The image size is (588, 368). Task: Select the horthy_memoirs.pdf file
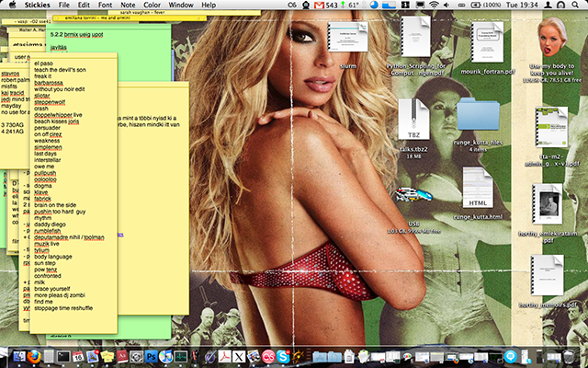[x=548, y=275]
